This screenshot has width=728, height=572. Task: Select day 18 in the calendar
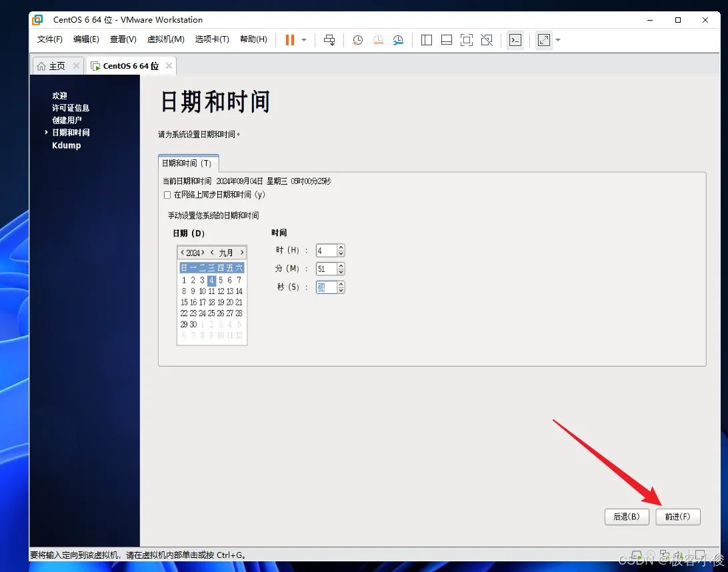coord(211,302)
